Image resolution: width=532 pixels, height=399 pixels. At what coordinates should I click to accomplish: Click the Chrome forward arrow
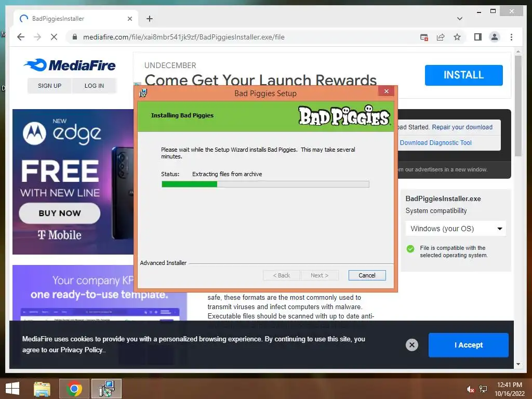pos(37,37)
